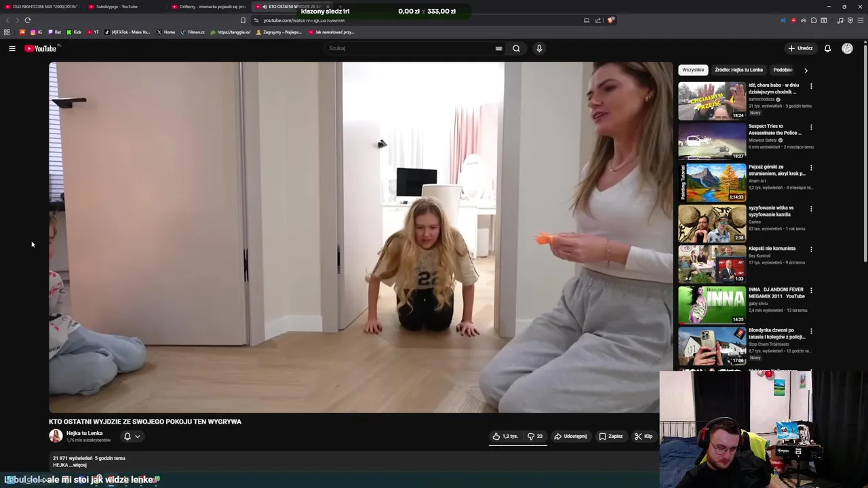Open the media control music note icon in toolbar
This screenshot has height=488, width=868.
[x=840, y=20]
